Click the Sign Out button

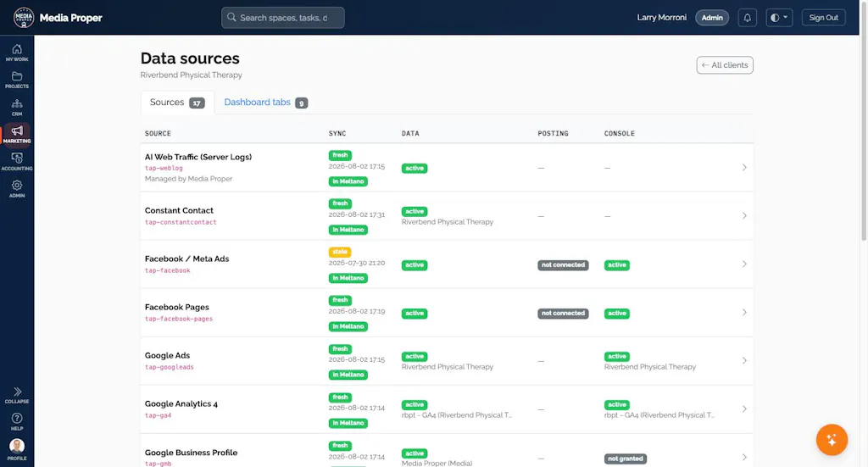pyautogui.click(x=823, y=18)
